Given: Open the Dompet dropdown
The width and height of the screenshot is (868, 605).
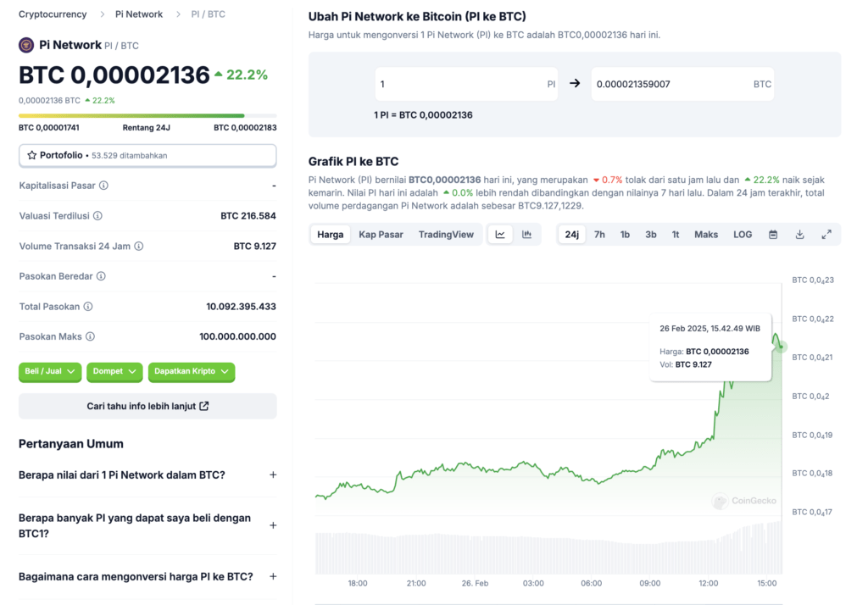Looking at the screenshot, I should click(114, 371).
